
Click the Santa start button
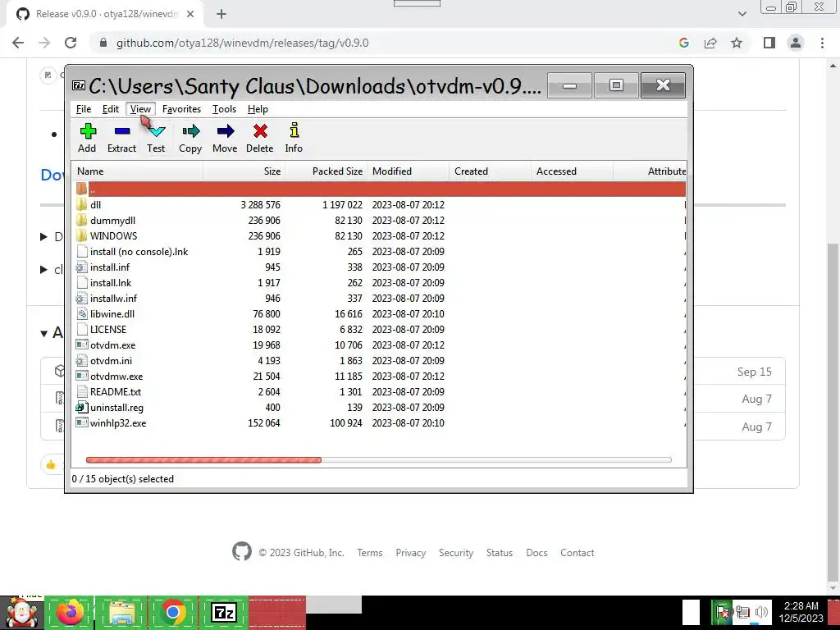(21, 613)
